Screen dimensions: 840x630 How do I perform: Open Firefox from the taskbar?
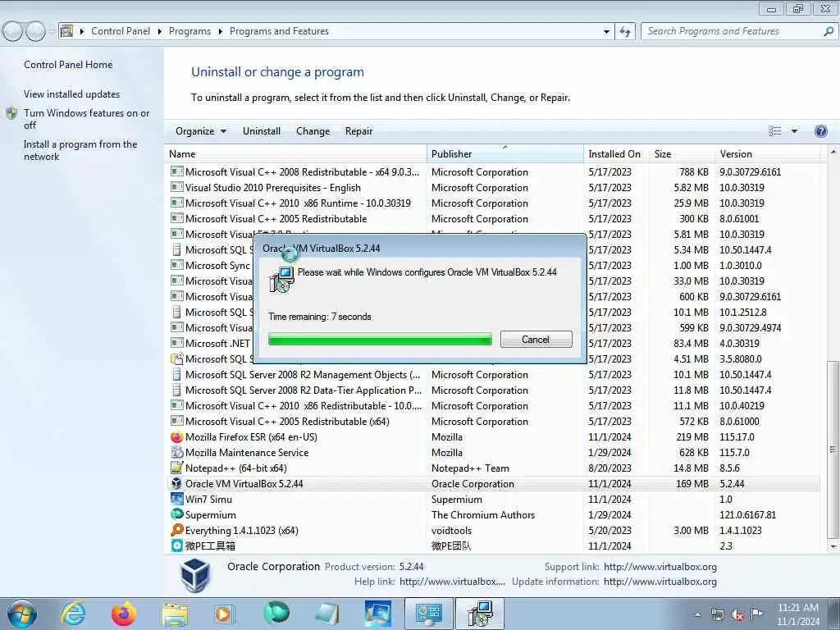[x=123, y=614]
